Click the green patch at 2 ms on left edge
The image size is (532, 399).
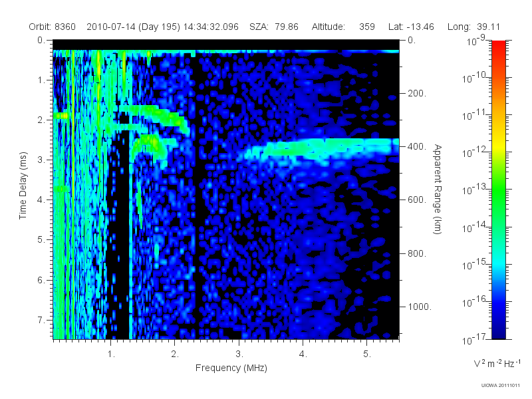61,116
